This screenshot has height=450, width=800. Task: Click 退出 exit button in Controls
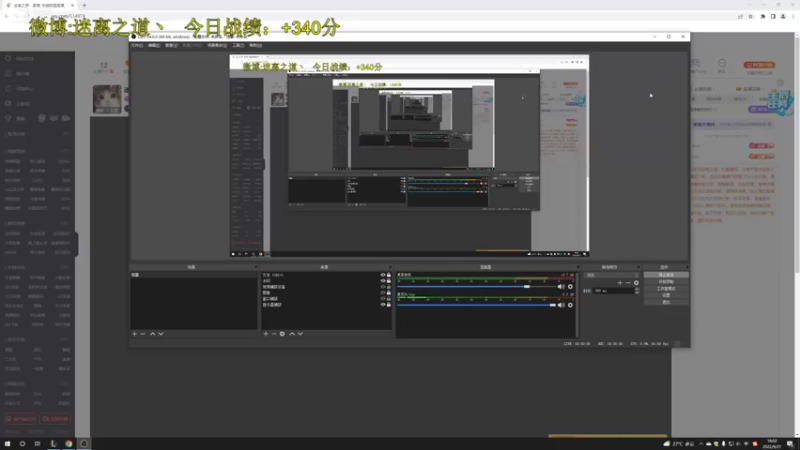(666, 302)
